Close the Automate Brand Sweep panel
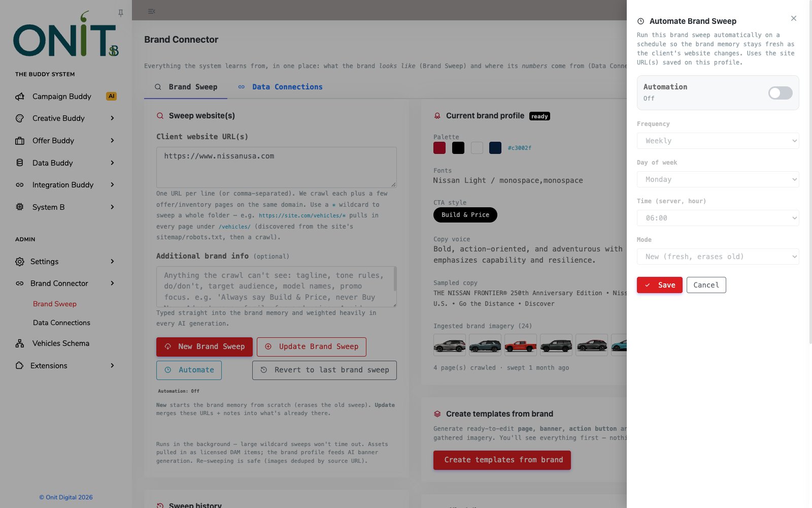 coord(794,18)
